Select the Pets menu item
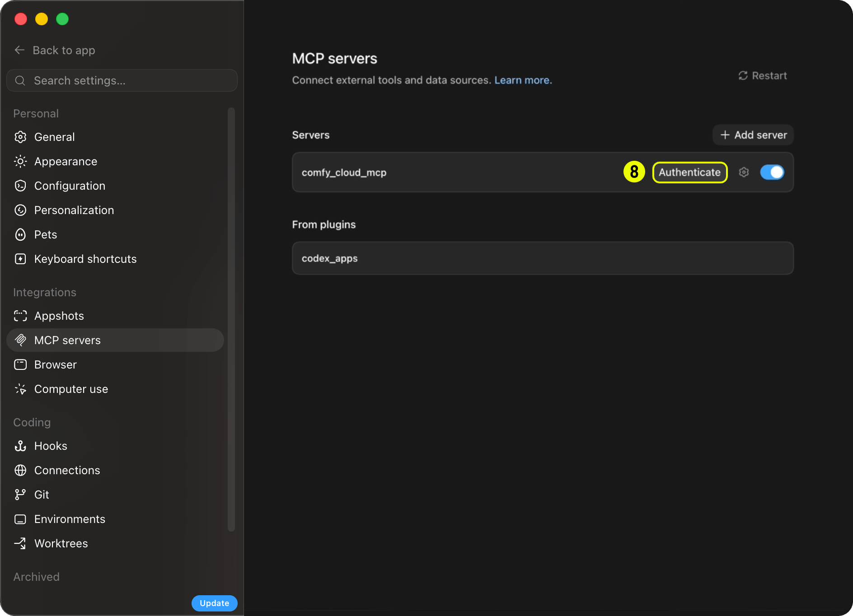The height and width of the screenshot is (616, 853). pos(115,234)
